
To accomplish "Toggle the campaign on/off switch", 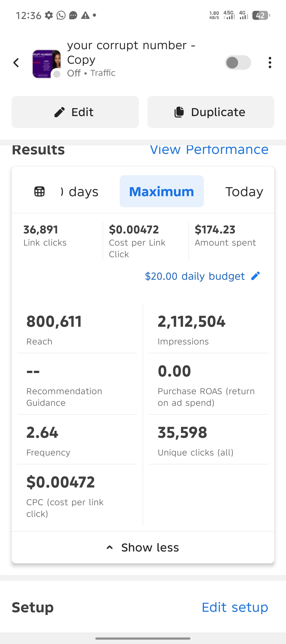I will coord(238,63).
